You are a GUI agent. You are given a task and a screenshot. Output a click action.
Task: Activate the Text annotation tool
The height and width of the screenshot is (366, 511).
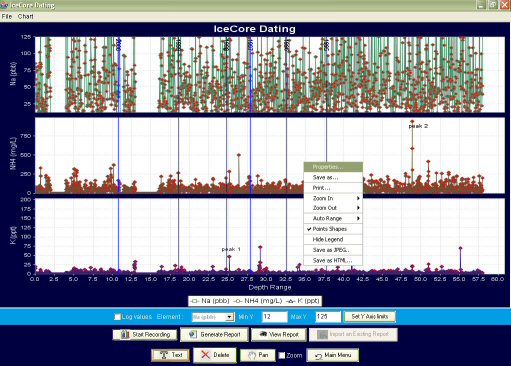(x=170, y=355)
